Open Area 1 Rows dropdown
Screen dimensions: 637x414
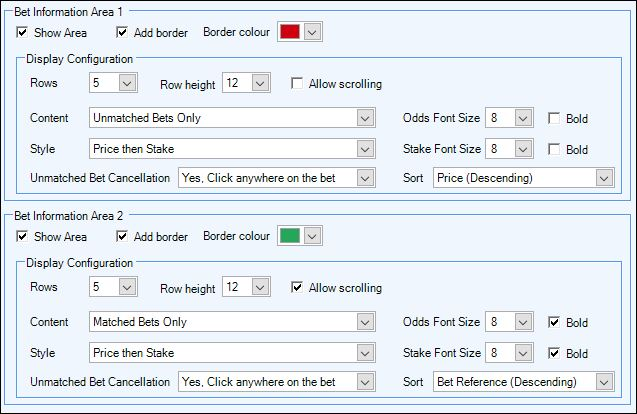(x=113, y=83)
